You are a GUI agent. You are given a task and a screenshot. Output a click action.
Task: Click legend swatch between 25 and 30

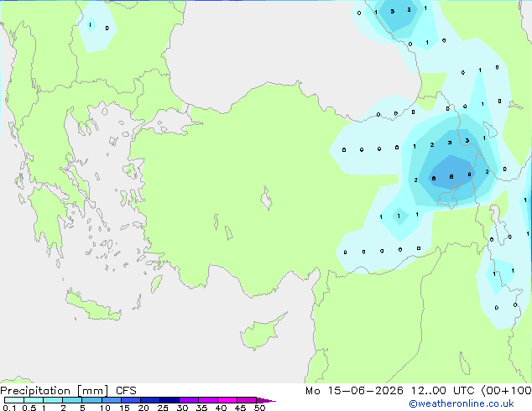[x=169, y=400]
